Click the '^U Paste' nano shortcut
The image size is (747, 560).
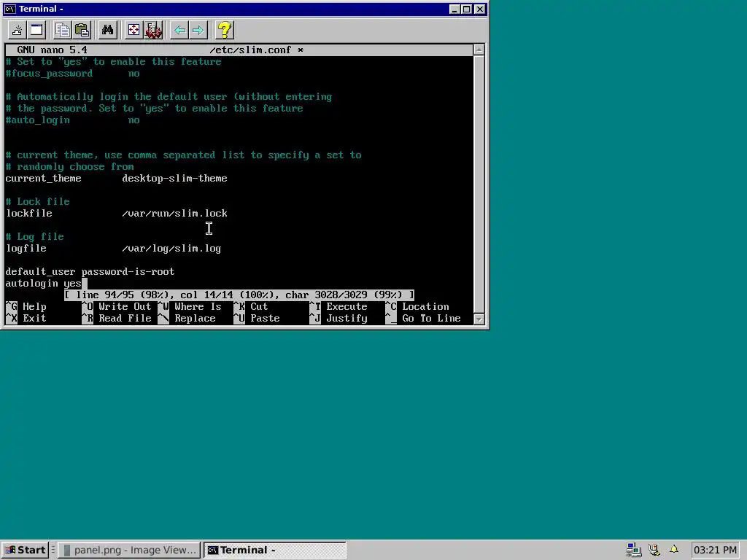pyautogui.click(x=257, y=319)
